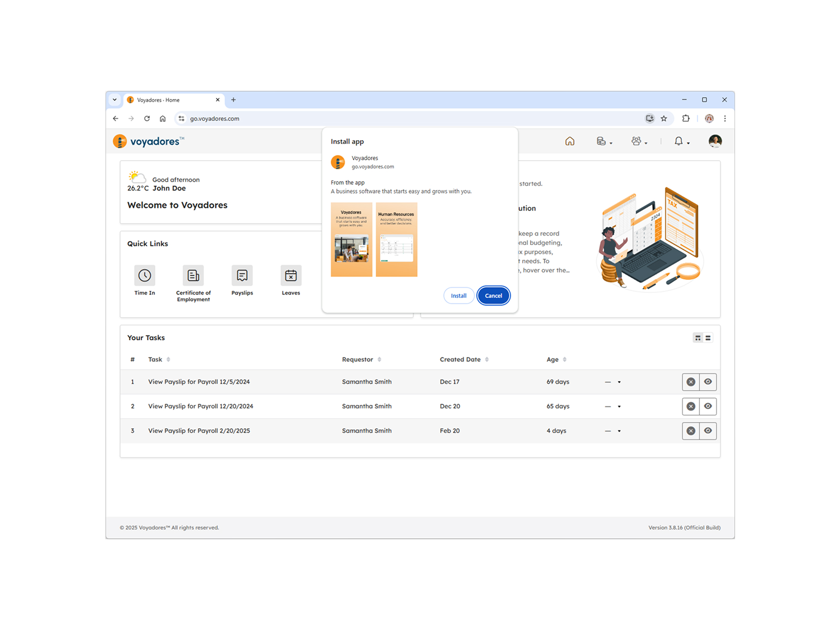Open the tab search chevron
840x630 pixels.
(114, 100)
